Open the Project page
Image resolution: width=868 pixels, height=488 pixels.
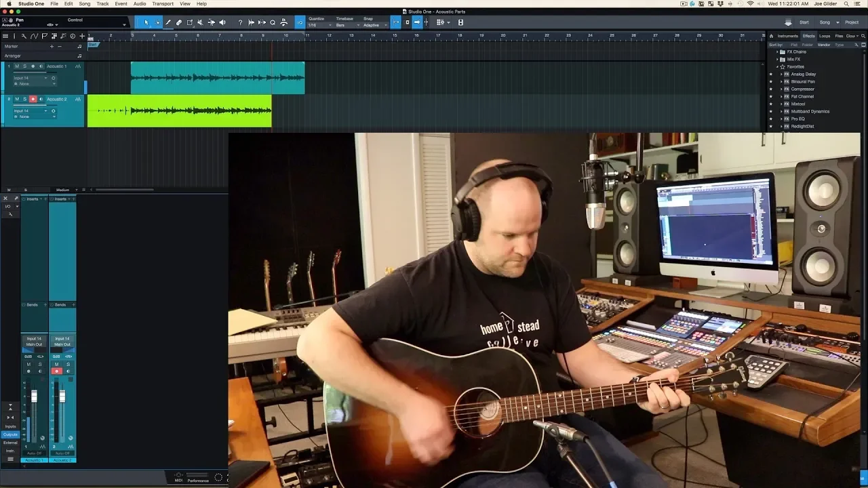tap(852, 22)
